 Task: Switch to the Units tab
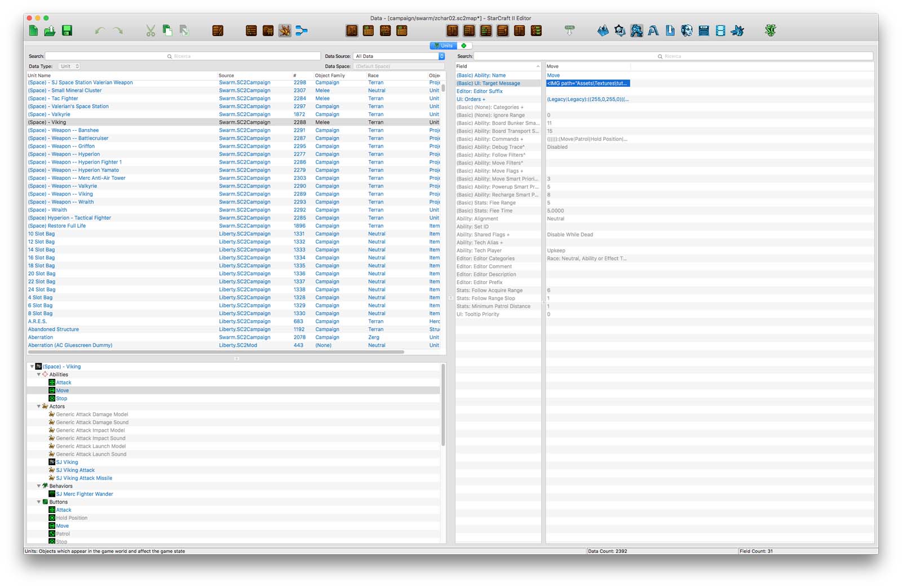[444, 46]
